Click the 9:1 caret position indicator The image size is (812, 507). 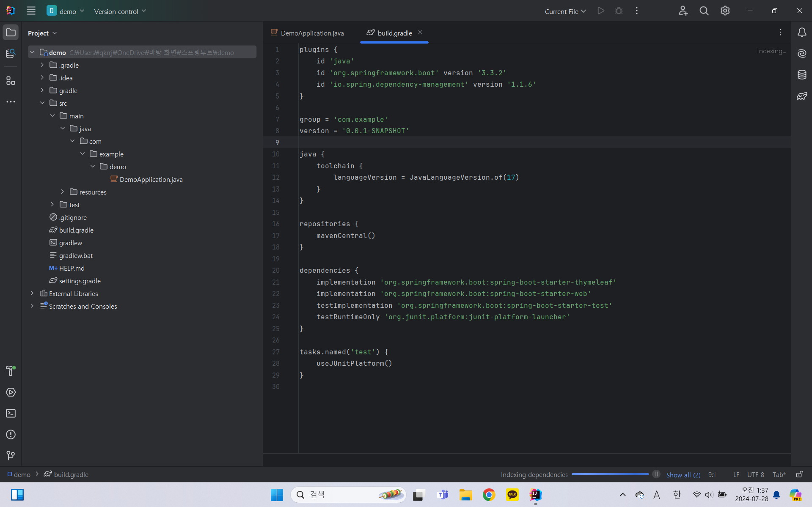[x=712, y=474]
